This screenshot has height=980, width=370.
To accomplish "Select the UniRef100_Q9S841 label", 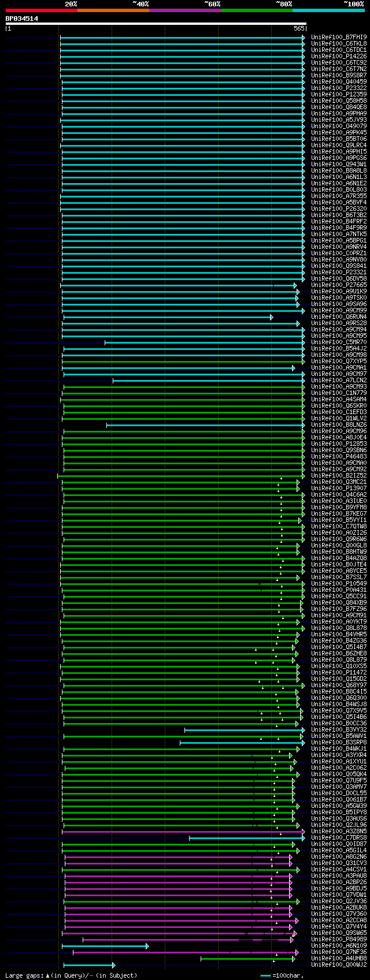I will tap(339, 266).
